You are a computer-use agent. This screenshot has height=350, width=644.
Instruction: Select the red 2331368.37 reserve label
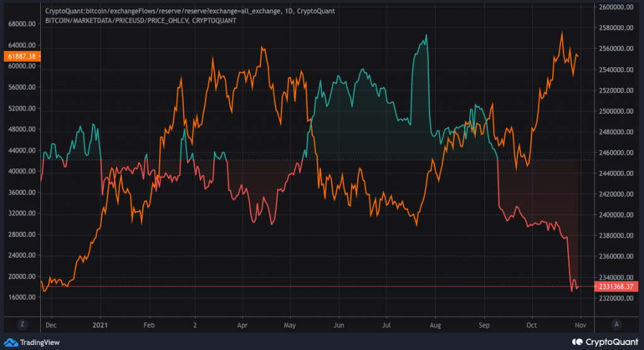pyautogui.click(x=616, y=287)
